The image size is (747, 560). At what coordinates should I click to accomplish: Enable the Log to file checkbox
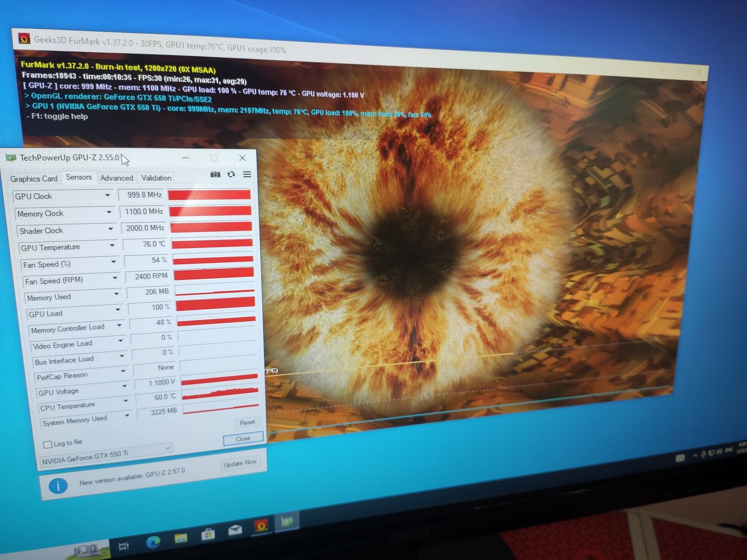(47, 444)
